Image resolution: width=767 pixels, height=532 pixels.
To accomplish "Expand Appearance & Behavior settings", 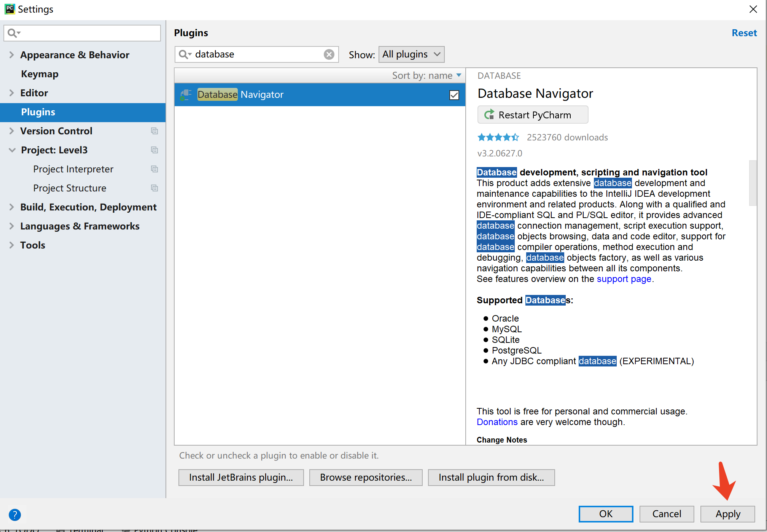I will [x=11, y=55].
